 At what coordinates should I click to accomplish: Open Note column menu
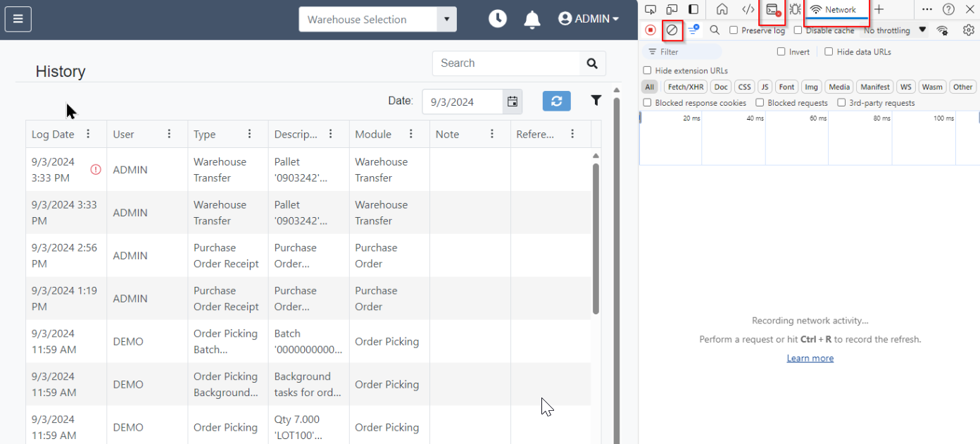tap(491, 134)
